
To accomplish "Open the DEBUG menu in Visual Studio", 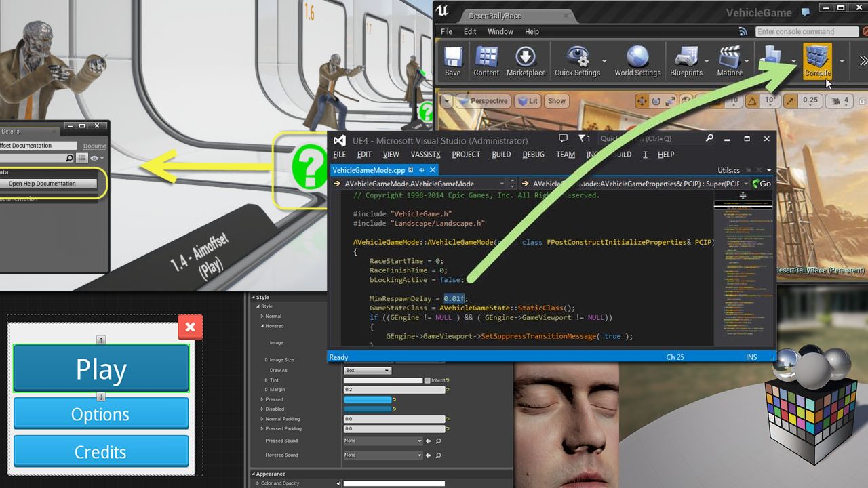I will [x=534, y=155].
